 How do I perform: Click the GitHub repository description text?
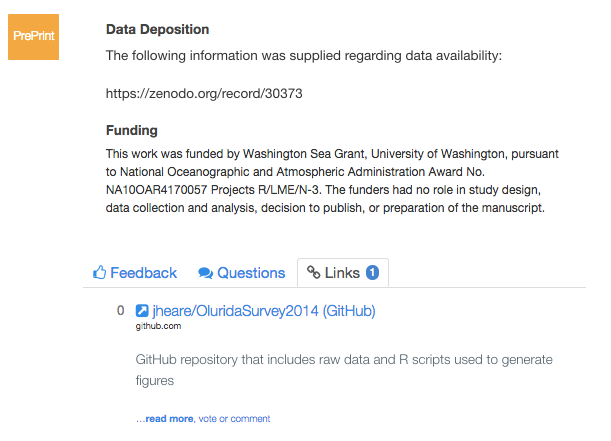344,370
